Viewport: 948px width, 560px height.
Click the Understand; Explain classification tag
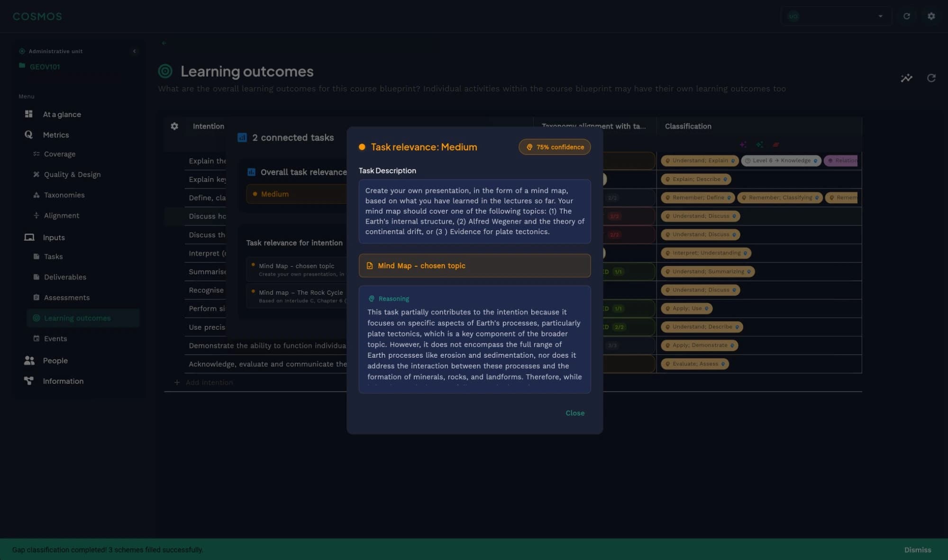pos(699,161)
